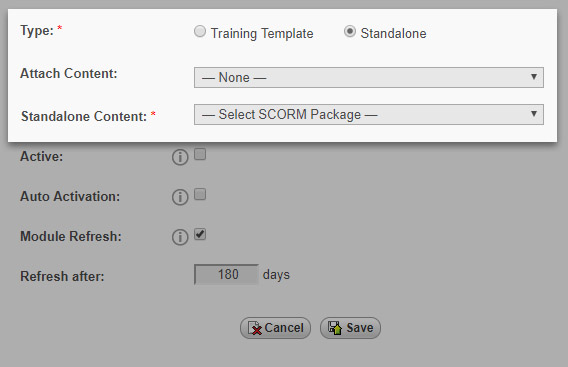Select the Training Template radio button
This screenshot has width=568, height=367.
point(200,32)
